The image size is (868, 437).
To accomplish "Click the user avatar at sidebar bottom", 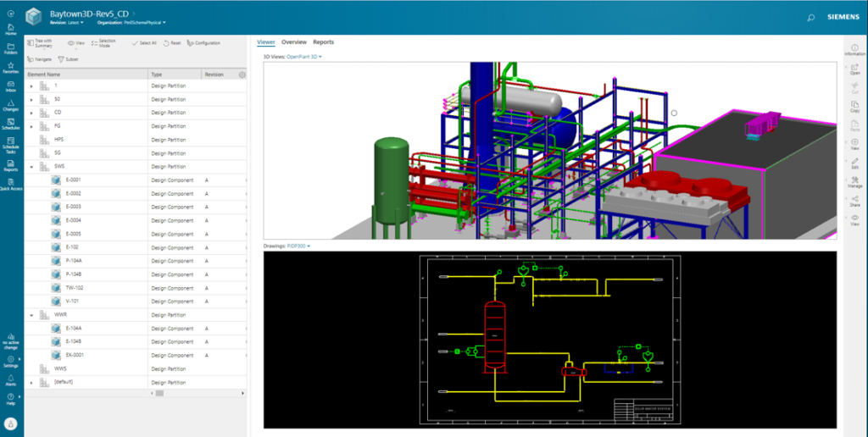I will (x=11, y=424).
